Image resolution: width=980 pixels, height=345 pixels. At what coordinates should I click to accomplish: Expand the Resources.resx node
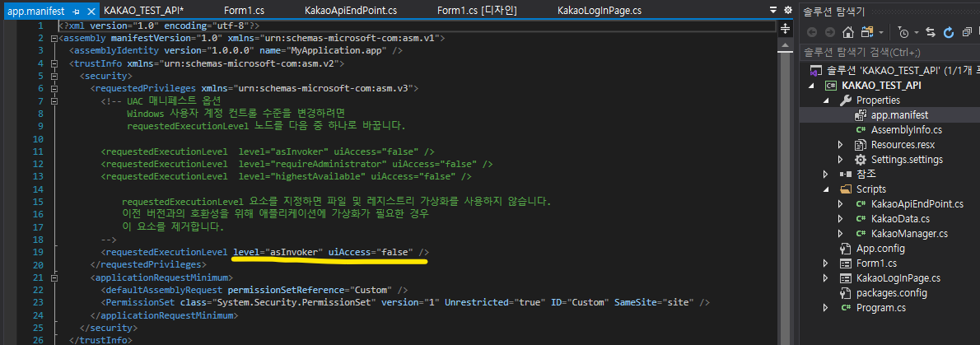pyautogui.click(x=842, y=144)
